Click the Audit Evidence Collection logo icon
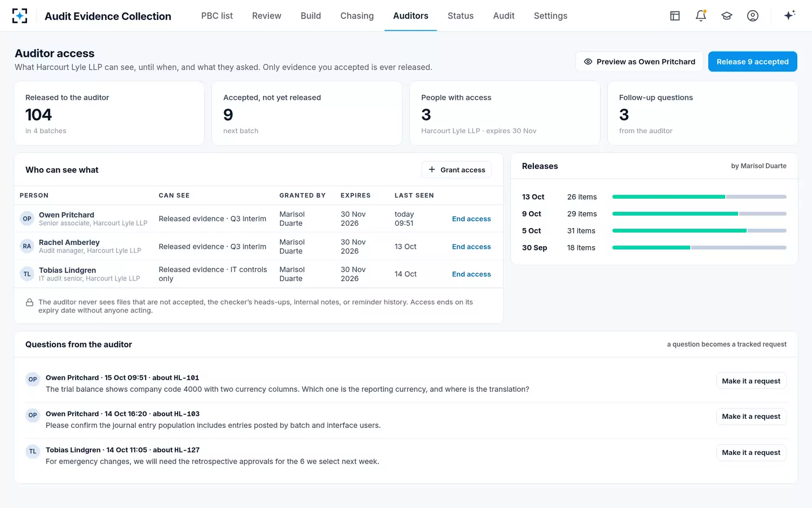The height and width of the screenshot is (508, 812). pos(20,16)
